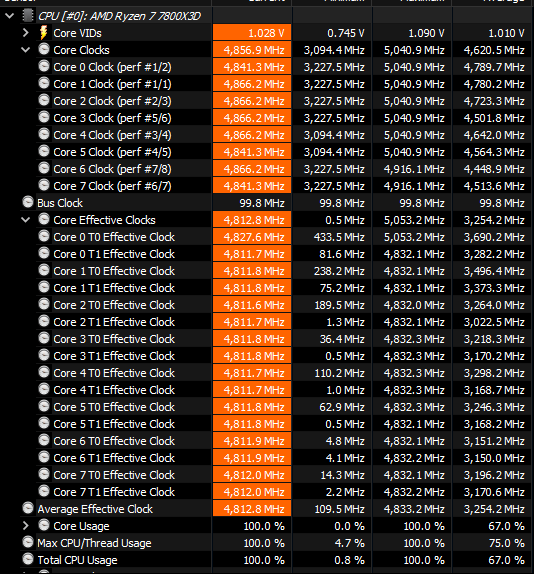Image resolution: width=534 pixels, height=574 pixels.
Task: Expand the Core VIDs group
Action: click(x=26, y=33)
